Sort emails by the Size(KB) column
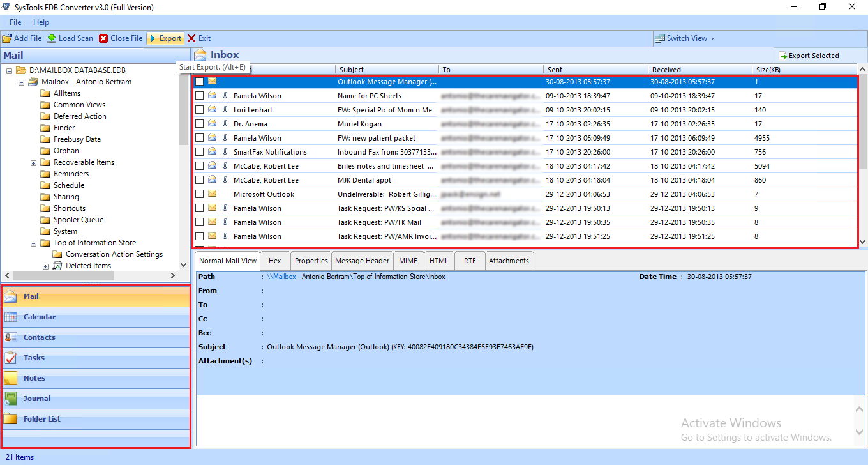This screenshot has width=868, height=465. tap(804, 70)
